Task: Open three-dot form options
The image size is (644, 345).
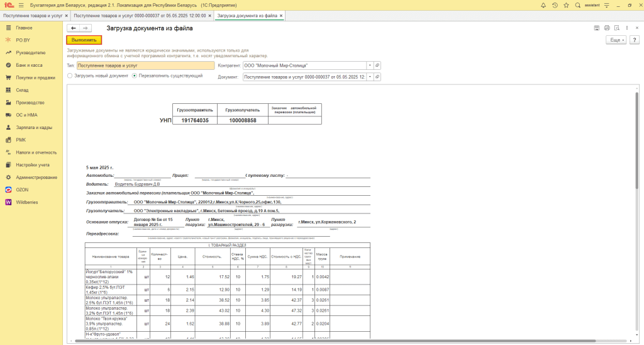Action: (627, 28)
